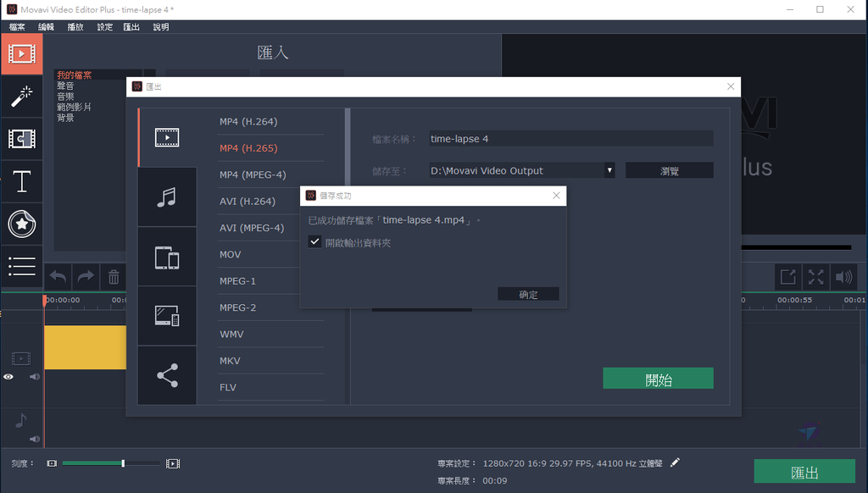Toggle video track visibility eye icon
868x493 pixels.
pyautogui.click(x=8, y=377)
